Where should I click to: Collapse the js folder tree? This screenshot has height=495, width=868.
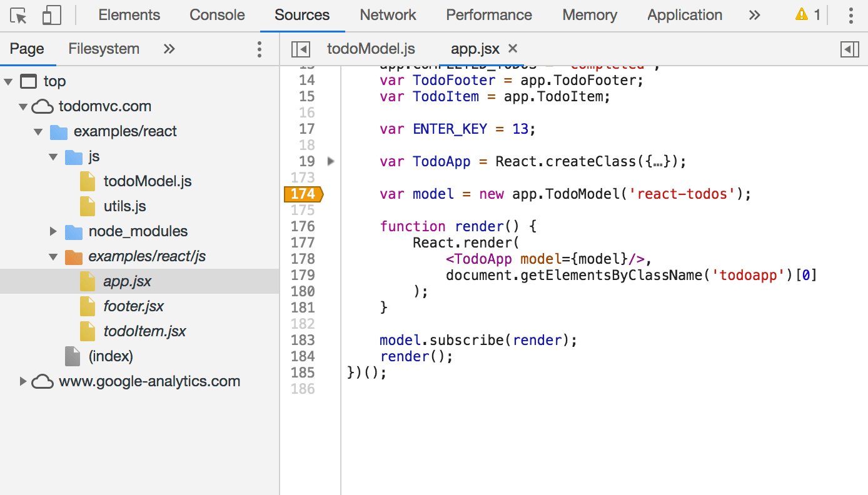click(x=53, y=157)
